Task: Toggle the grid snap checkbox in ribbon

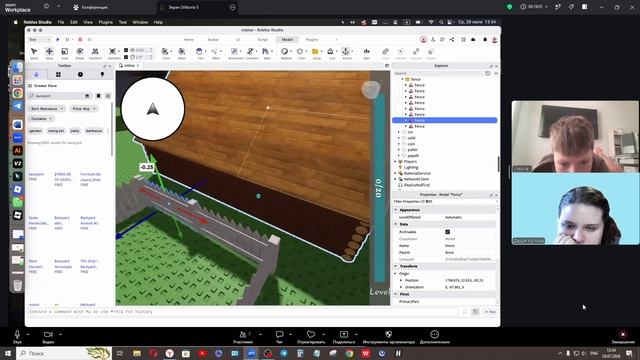Action: 126,50
